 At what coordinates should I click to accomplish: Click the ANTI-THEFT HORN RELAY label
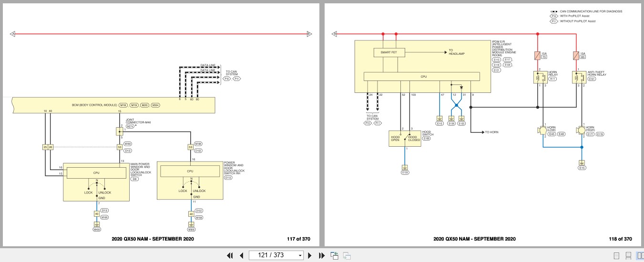coord(597,74)
